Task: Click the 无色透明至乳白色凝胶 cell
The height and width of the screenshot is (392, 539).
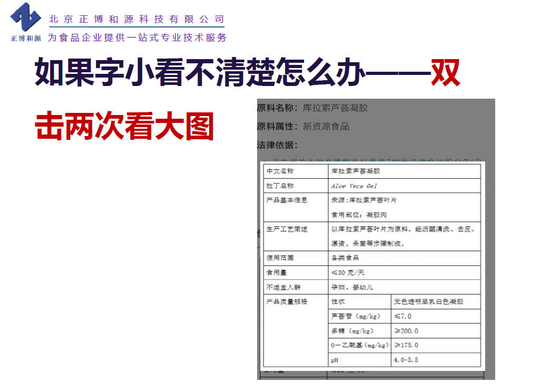Action: pos(436,302)
